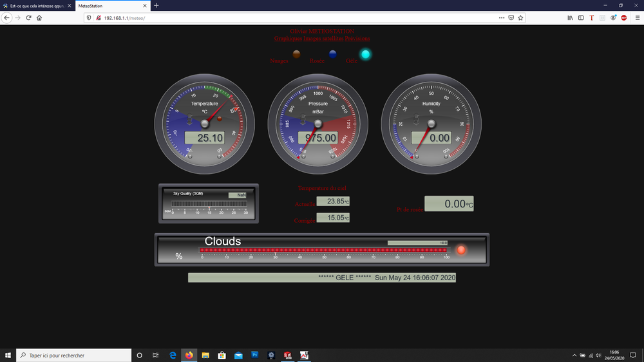Open the Adblock Plus extension
The image size is (644, 362).
coord(624,18)
